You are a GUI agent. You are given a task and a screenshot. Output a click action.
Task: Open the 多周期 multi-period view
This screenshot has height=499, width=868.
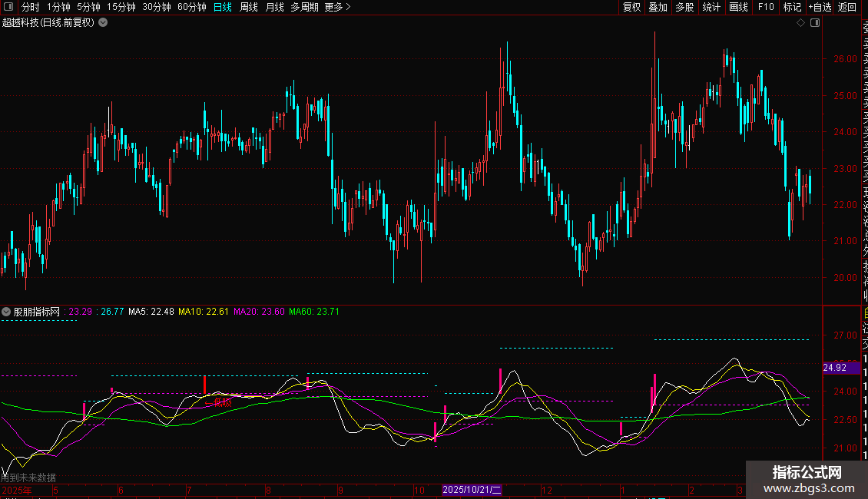(305, 7)
